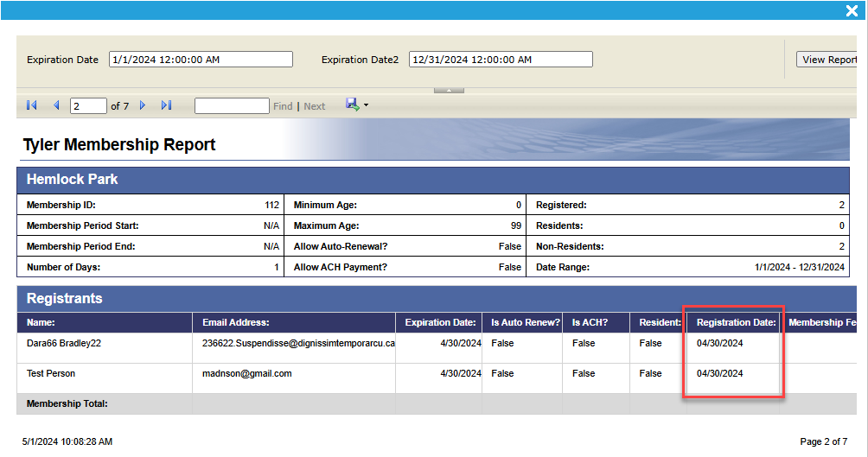Click the Next search result link
Image resolution: width=868 pixels, height=457 pixels.
[315, 106]
